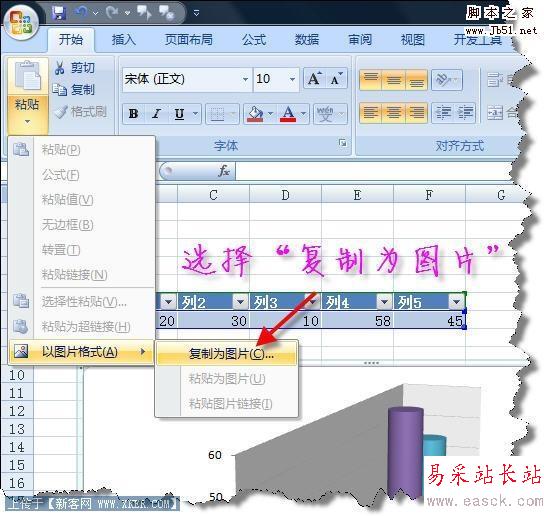Viewport: 544px width, 516px height.
Task: Expand underline style dropdown arrow
Action: pyautogui.click(x=196, y=113)
